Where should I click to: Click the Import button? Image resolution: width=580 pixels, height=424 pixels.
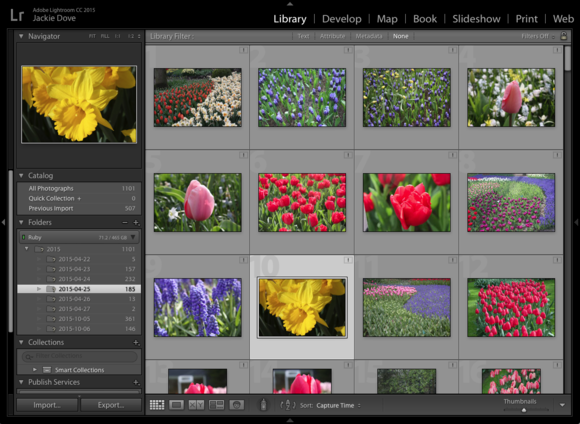coord(47,405)
